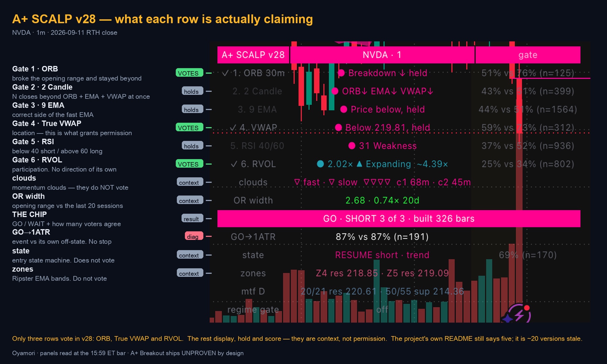607x364 pixels.
Task: Select the checkmark next to "4. VWAP"
Action: (233, 127)
